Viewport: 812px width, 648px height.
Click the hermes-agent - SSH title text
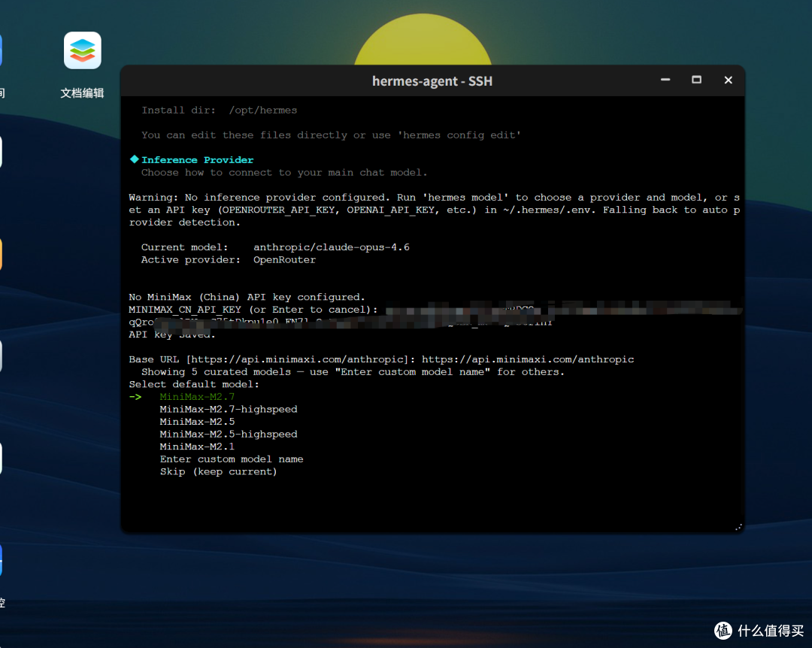click(x=432, y=81)
